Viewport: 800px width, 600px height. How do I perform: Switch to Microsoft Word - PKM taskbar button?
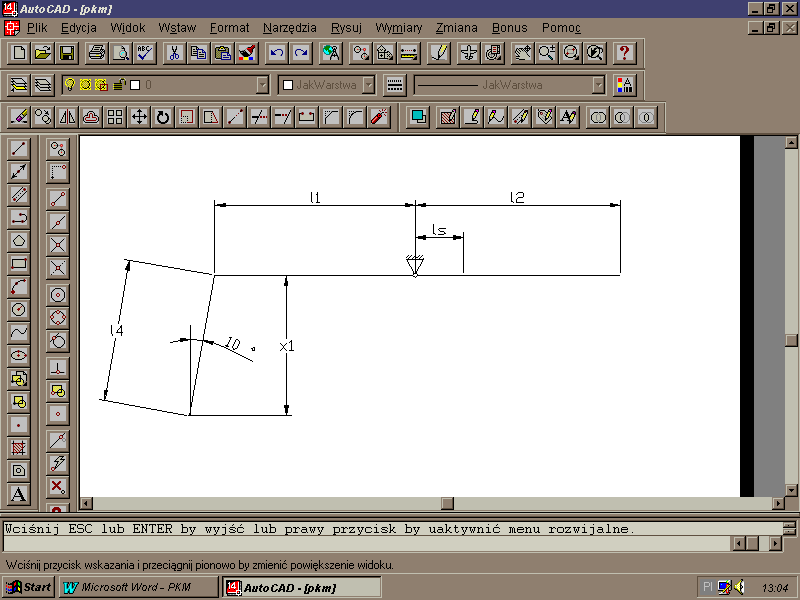(138, 587)
